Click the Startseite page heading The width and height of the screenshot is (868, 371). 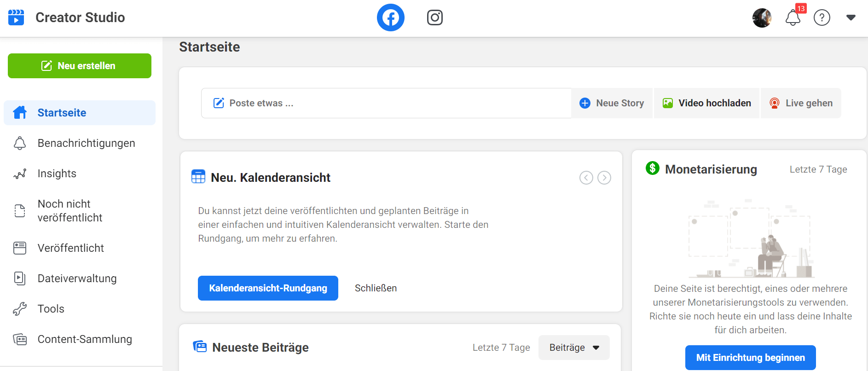[x=209, y=47]
